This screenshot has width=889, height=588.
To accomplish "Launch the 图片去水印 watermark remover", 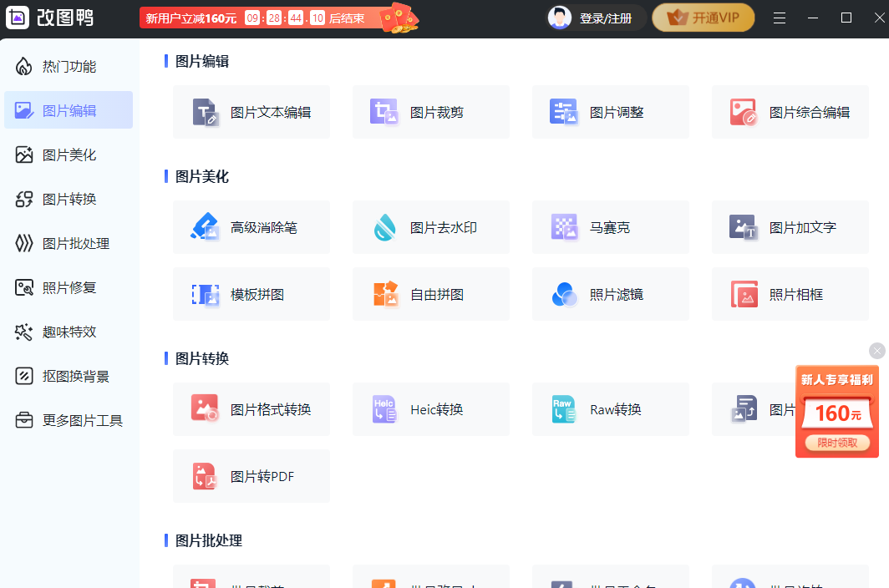I will 430,227.
